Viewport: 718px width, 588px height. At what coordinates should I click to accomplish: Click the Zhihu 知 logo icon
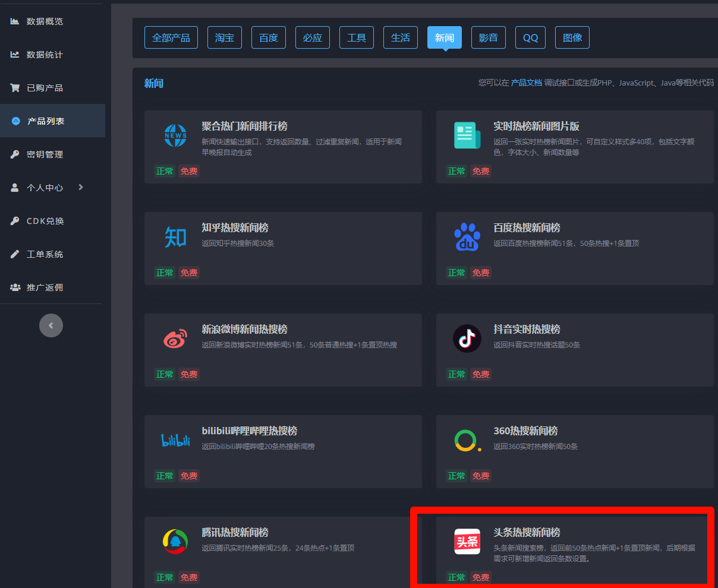click(175, 237)
